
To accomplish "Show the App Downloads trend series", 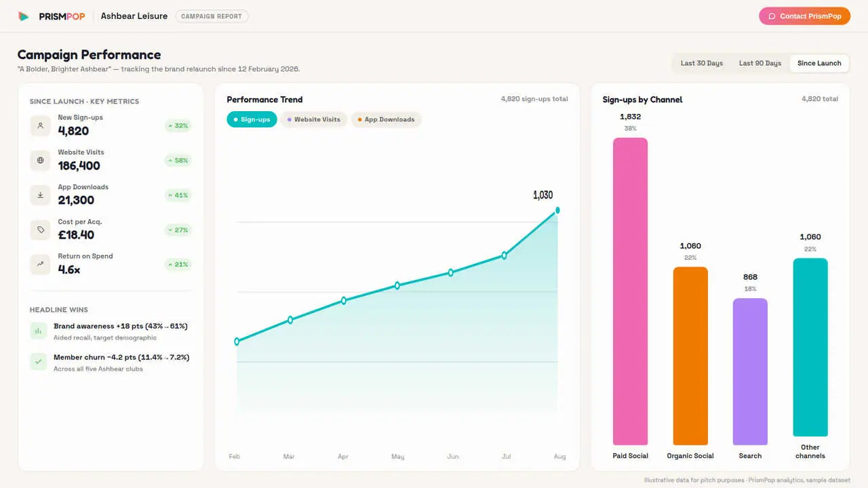I will [x=387, y=119].
